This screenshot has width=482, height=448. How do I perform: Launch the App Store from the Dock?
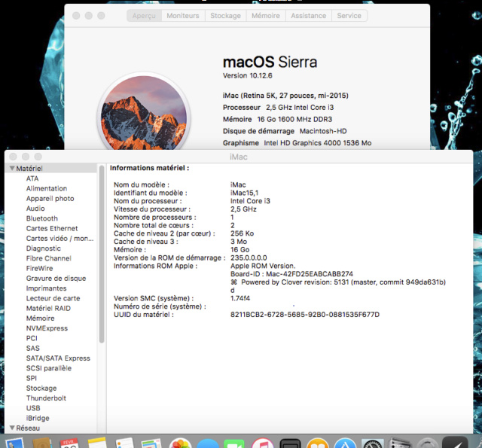[x=345, y=443]
